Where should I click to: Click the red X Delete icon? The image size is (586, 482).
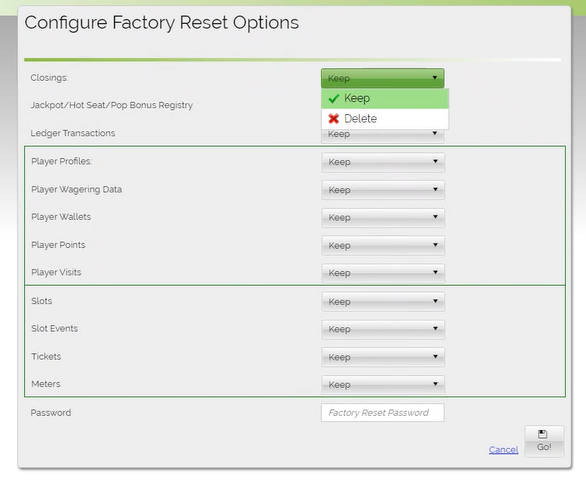tap(333, 119)
